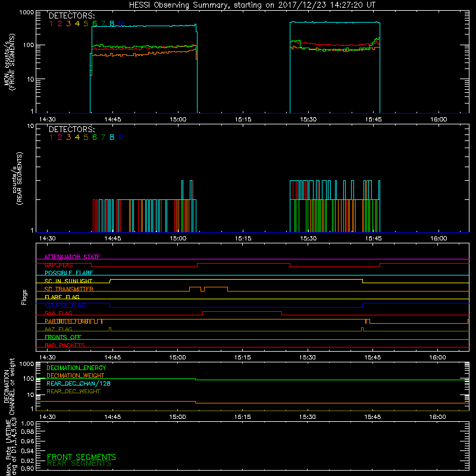Click BAD_PACKETS flag label
Image resolution: width=476 pixels, height=476 pixels.
point(65,346)
